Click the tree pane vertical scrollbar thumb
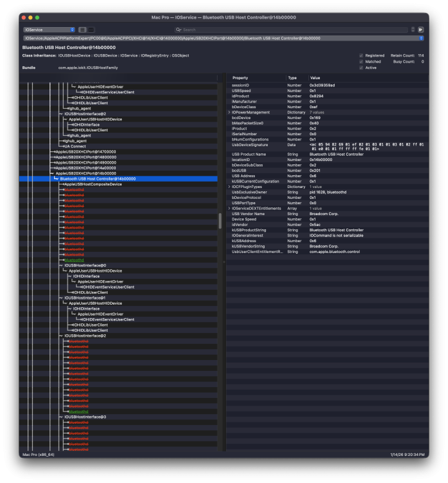Viewport: 448px width, 483px height. pyautogui.click(x=220, y=221)
